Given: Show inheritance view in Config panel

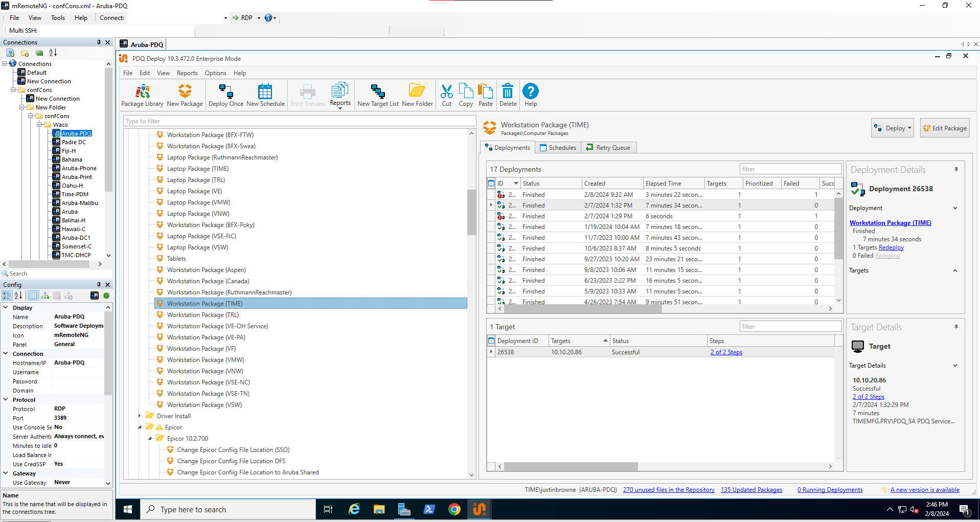Looking at the screenshot, I should [45, 296].
